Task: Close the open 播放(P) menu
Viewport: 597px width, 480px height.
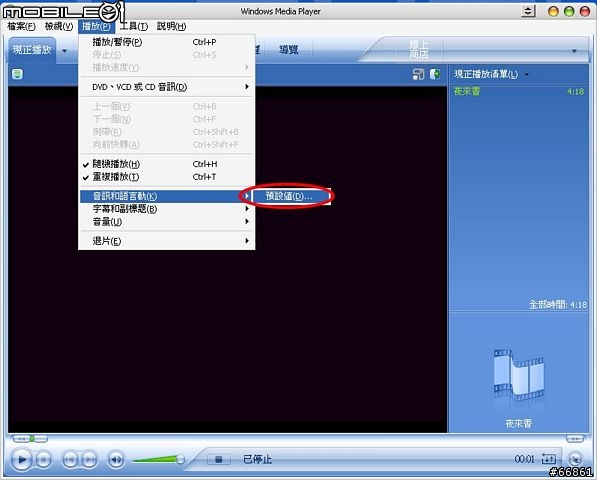Action: click(96, 26)
